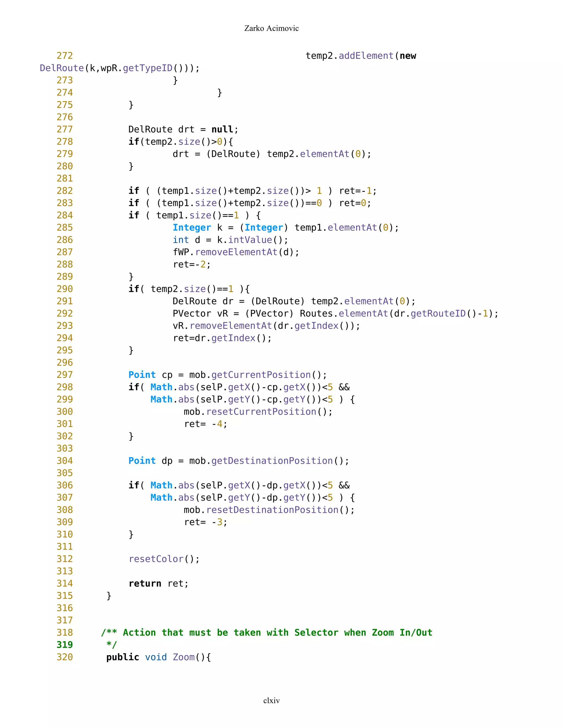The height and width of the screenshot is (728, 563).
Task: Click 'ret=-2;' on line 288
Action: coord(192,264)
